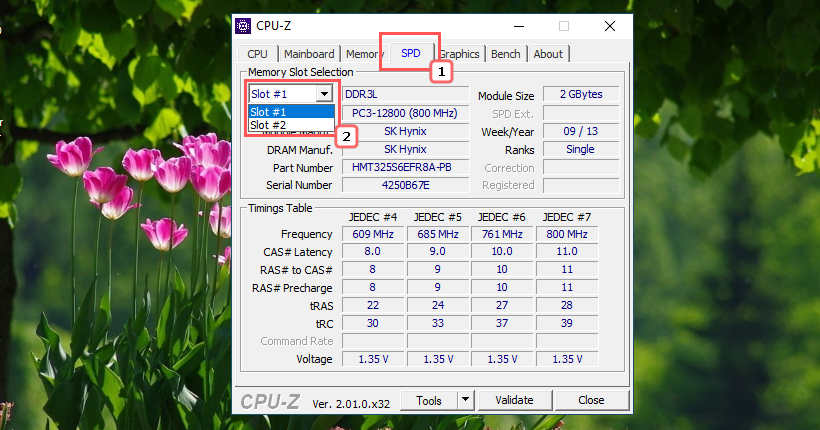820x430 pixels.
Task: Select part number HMT325S6EFR8A-PB
Action: point(406,167)
